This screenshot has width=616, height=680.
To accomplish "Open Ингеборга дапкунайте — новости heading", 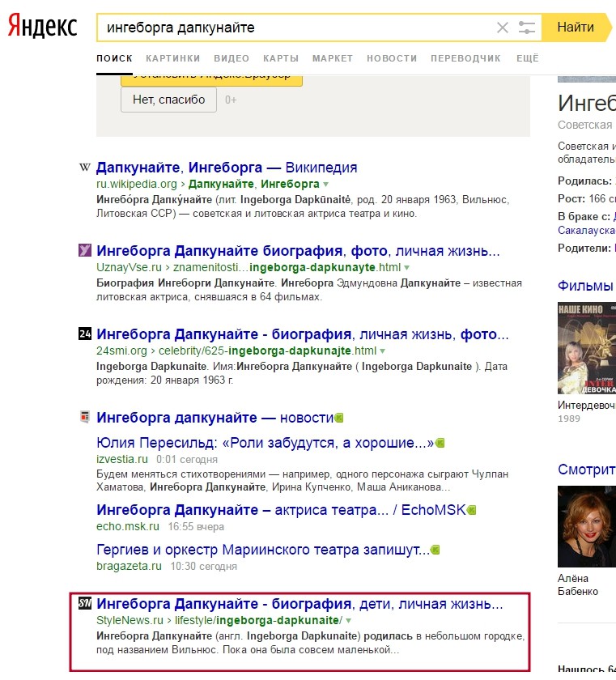I will point(215,418).
